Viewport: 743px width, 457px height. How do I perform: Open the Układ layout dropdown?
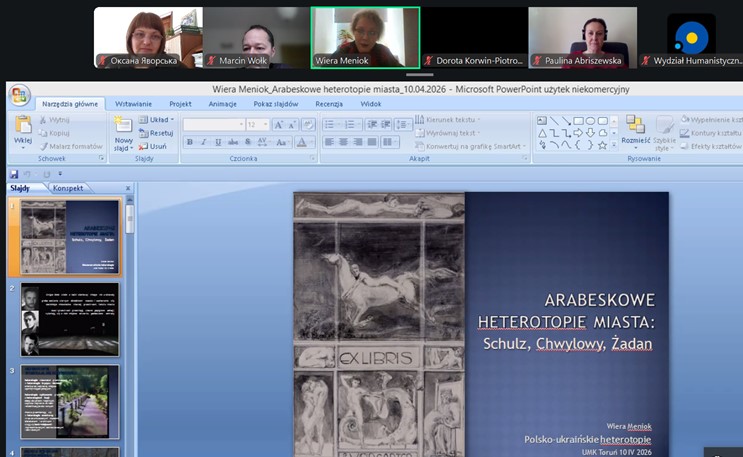[x=157, y=120]
